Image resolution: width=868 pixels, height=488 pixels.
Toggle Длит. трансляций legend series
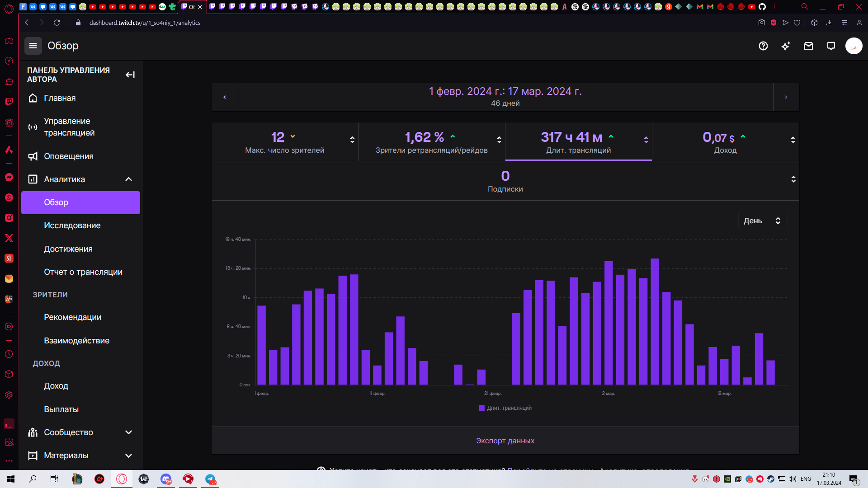[x=505, y=408]
